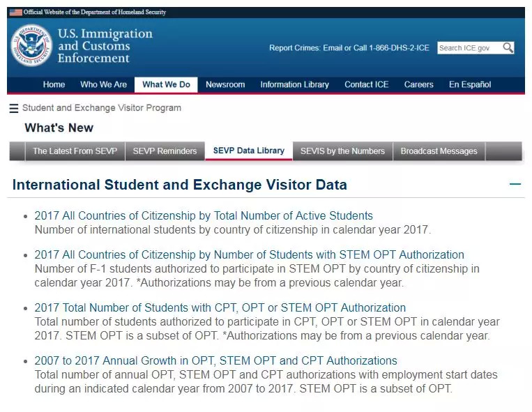Image resolution: width=532 pixels, height=412 pixels.
Task: Switch site language via En Español
Action: pos(469,85)
